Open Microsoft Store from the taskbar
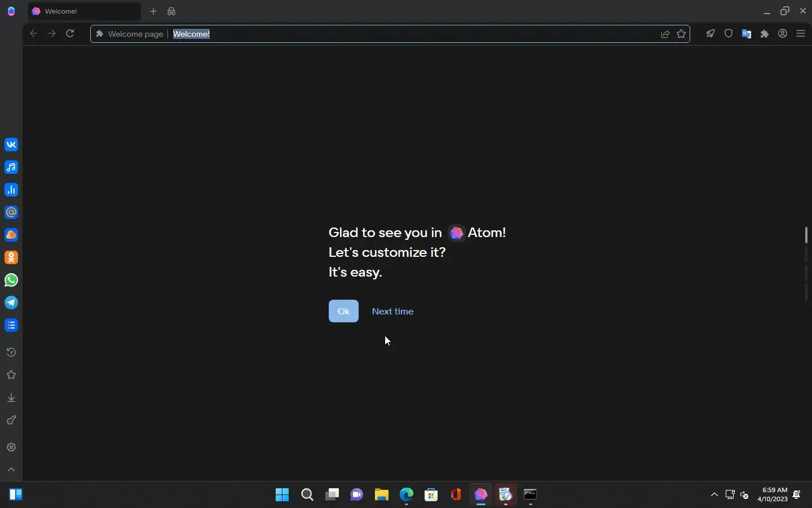Viewport: 812px width, 508px height. click(432, 495)
